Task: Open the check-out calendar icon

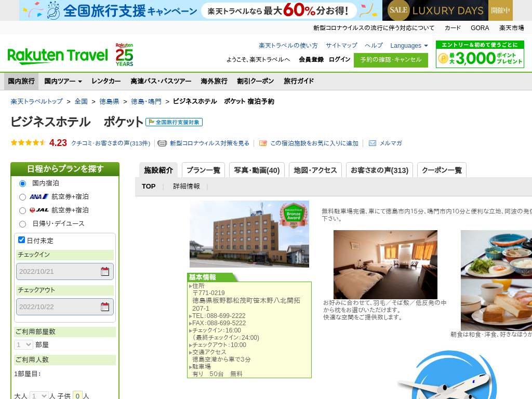Action: (105, 307)
